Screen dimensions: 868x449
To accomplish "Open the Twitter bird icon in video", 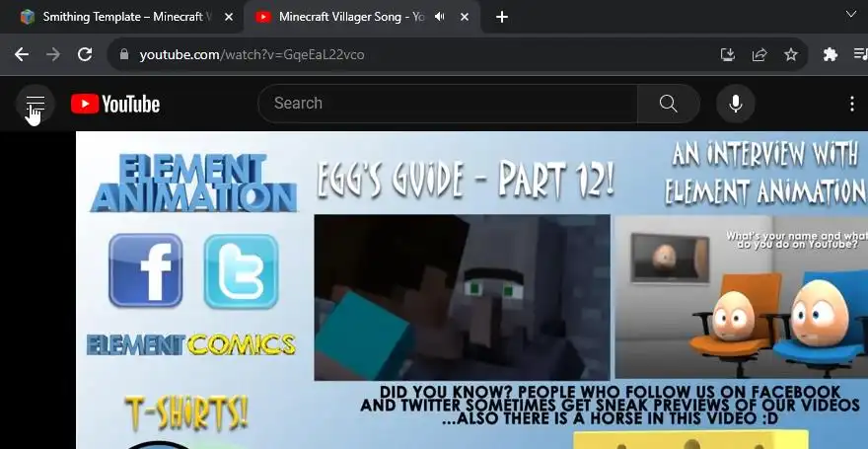I will [x=242, y=270].
